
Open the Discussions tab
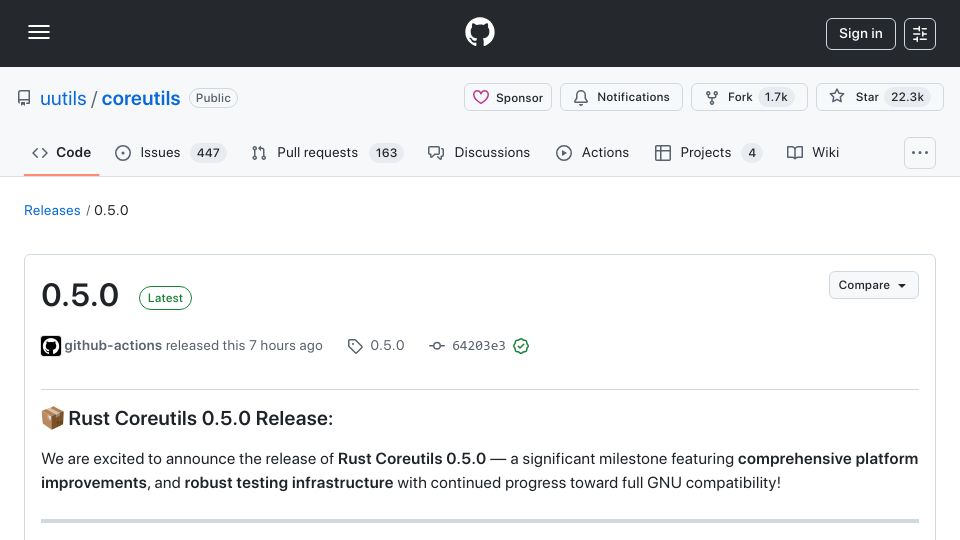pyautogui.click(x=479, y=152)
